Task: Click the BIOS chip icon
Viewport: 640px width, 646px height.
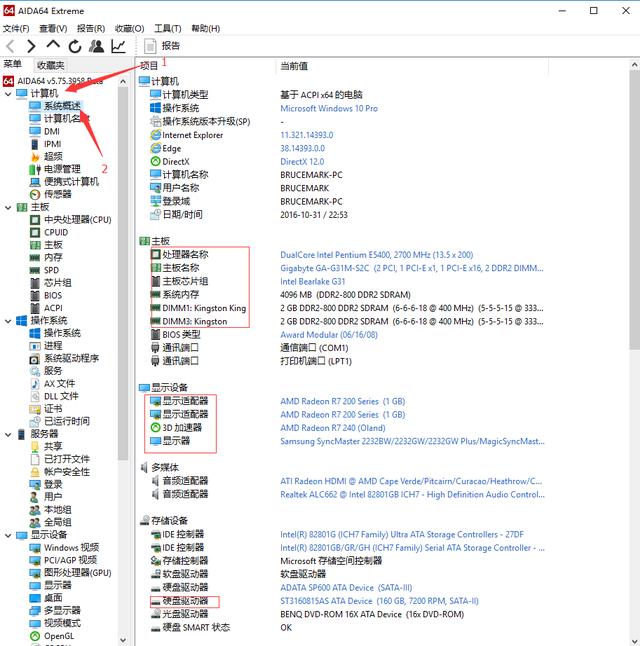Action: pos(35,296)
